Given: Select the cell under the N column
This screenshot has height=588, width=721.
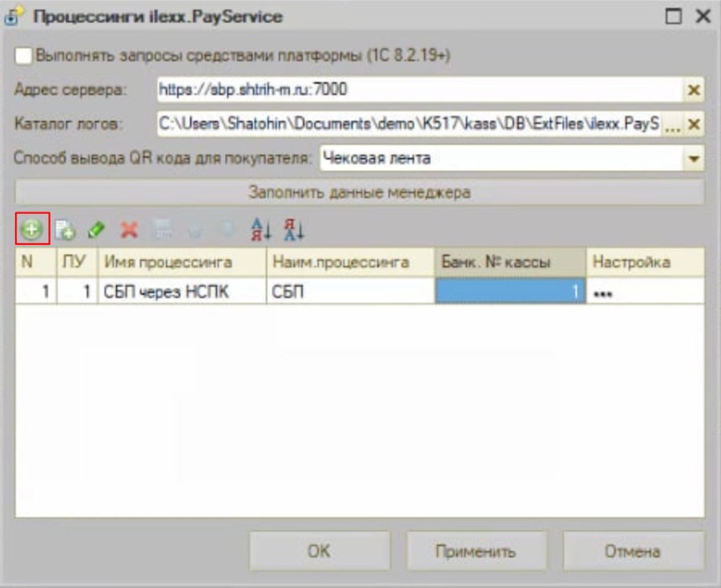Looking at the screenshot, I should [x=36, y=291].
